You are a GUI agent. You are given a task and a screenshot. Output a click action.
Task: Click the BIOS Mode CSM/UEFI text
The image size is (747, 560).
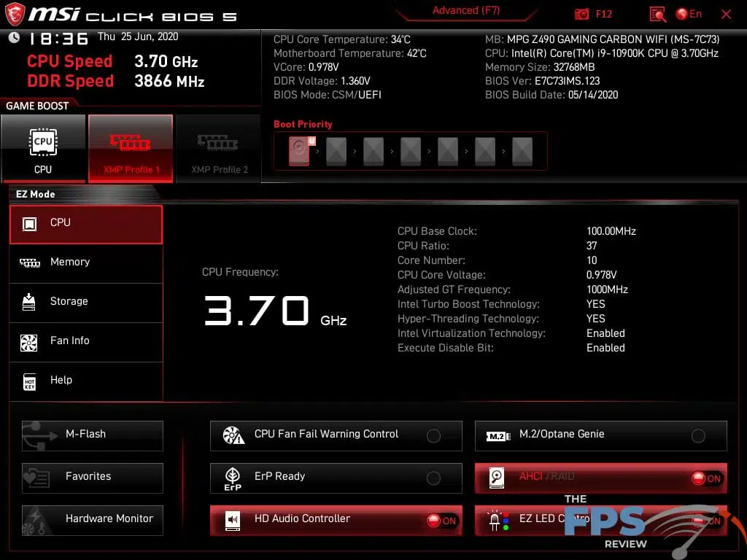click(328, 95)
